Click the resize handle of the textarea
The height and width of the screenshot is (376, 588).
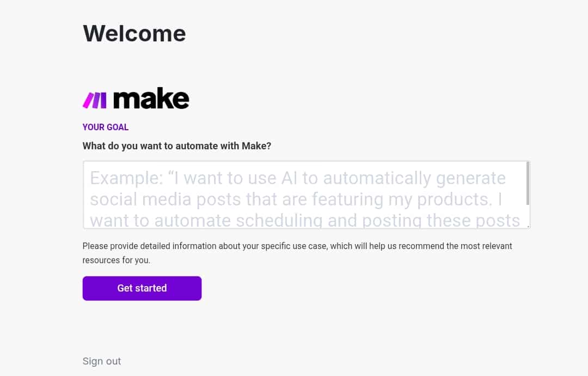pyautogui.click(x=528, y=226)
